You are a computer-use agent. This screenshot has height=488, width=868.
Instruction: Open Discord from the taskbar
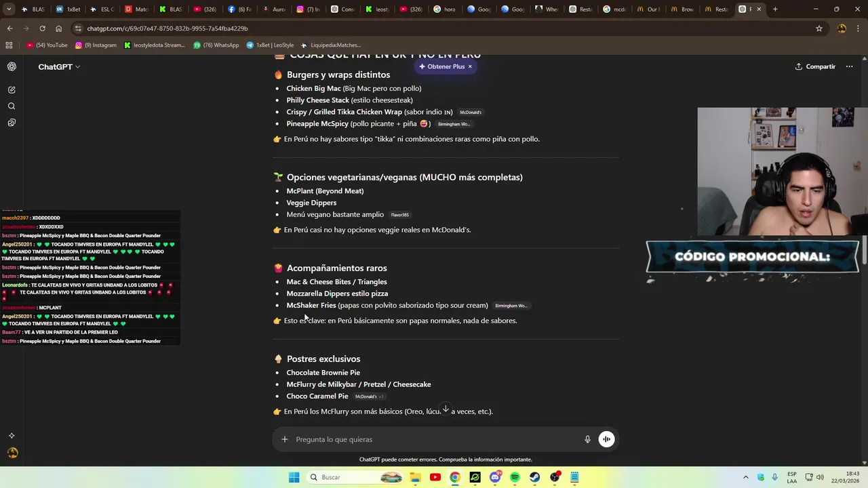click(x=495, y=477)
